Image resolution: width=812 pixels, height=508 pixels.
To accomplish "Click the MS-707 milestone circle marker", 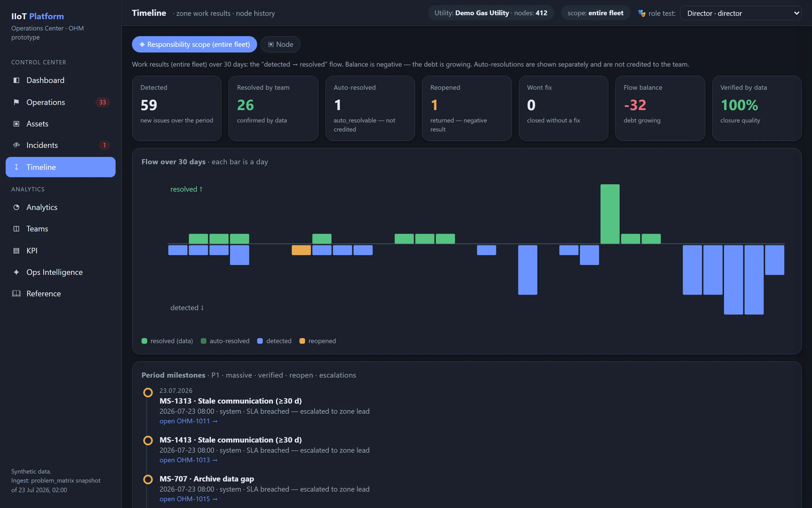I will [148, 479].
